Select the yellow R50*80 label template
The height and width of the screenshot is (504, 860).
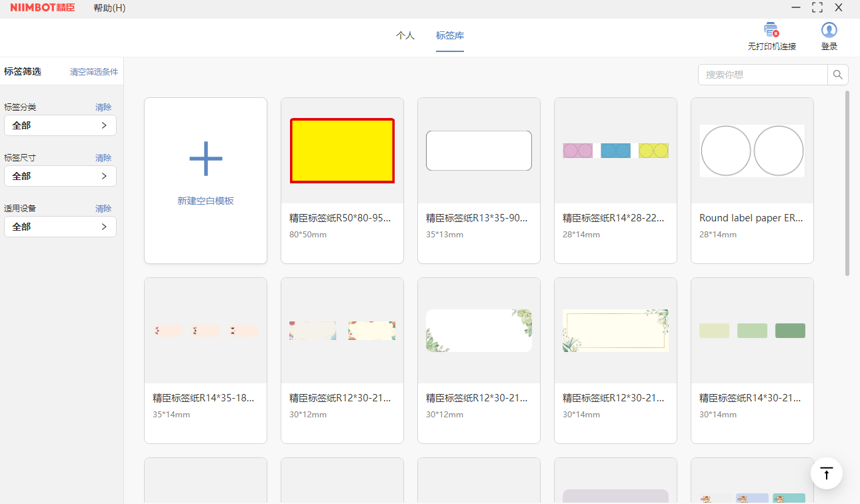[342, 151]
